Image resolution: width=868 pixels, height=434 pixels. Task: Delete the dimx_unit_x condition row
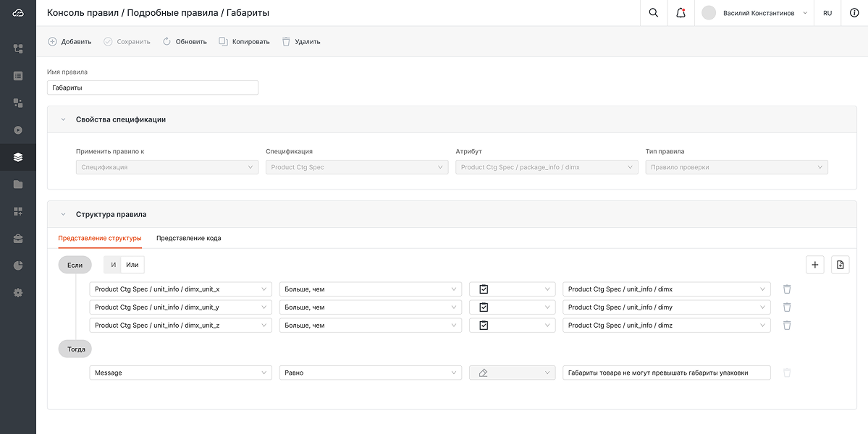(x=787, y=289)
